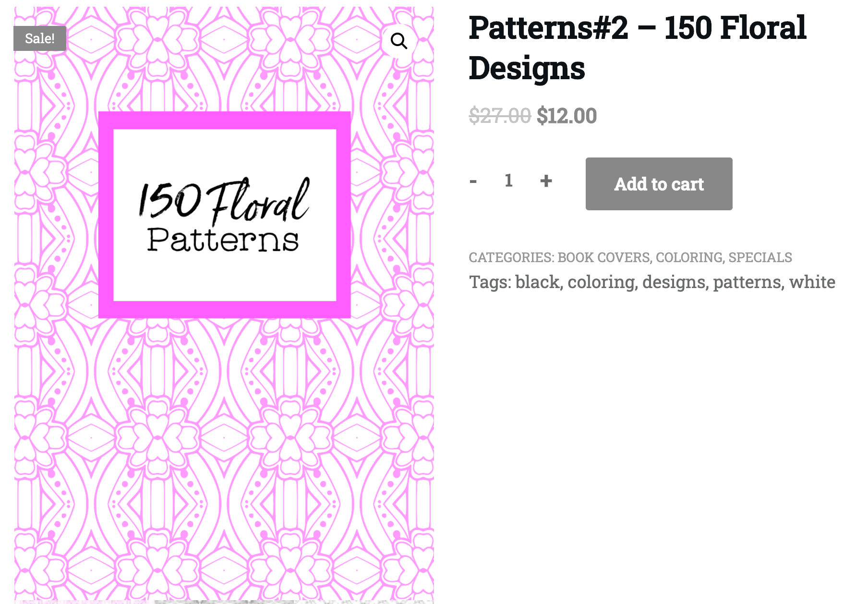This screenshot has height=604, width=868.
Task: Select the black tag link
Action: (538, 282)
